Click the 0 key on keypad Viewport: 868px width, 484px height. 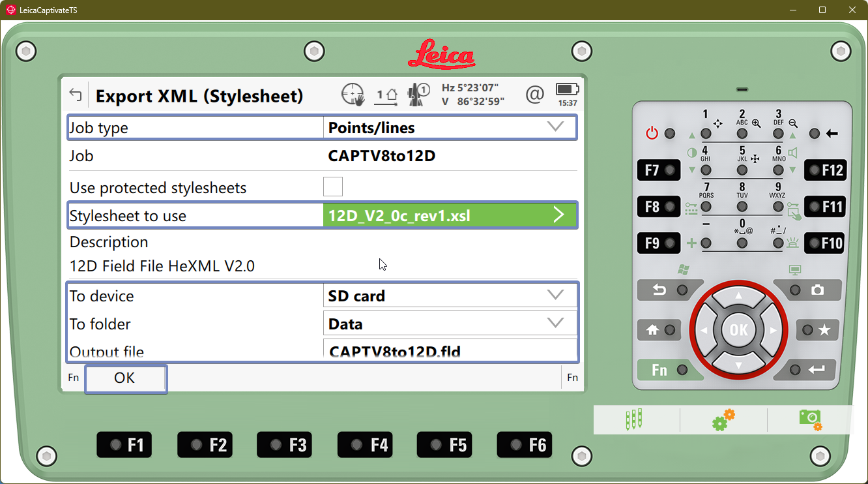click(x=742, y=243)
